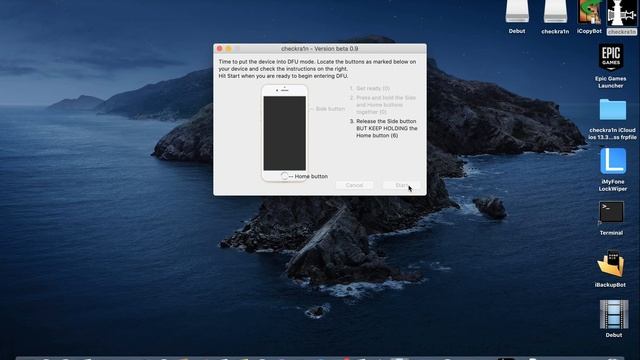The image size is (640, 360).
Task: Select the checkra1n chess piece app icon
Action: click(x=621, y=13)
